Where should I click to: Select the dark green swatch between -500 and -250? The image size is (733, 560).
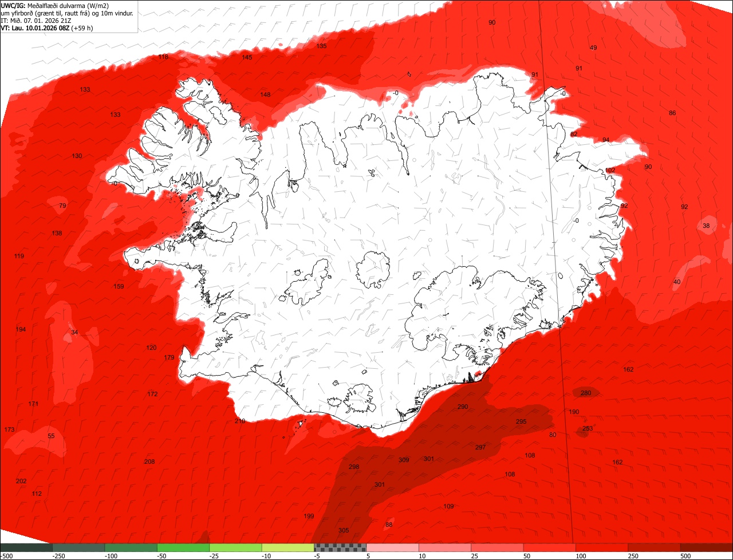click(26, 547)
